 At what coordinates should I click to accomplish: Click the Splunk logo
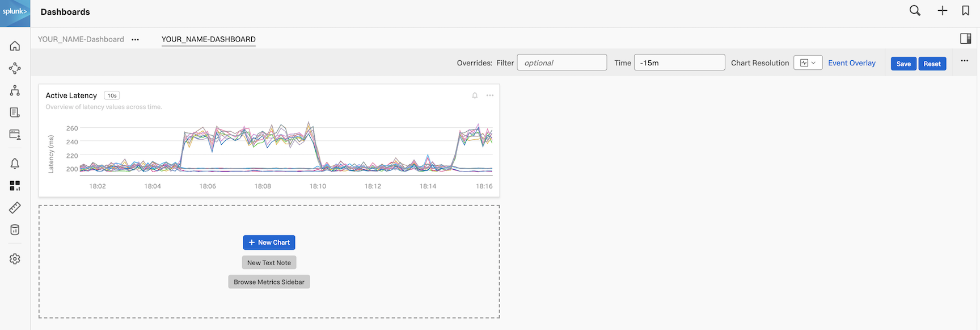(x=15, y=12)
